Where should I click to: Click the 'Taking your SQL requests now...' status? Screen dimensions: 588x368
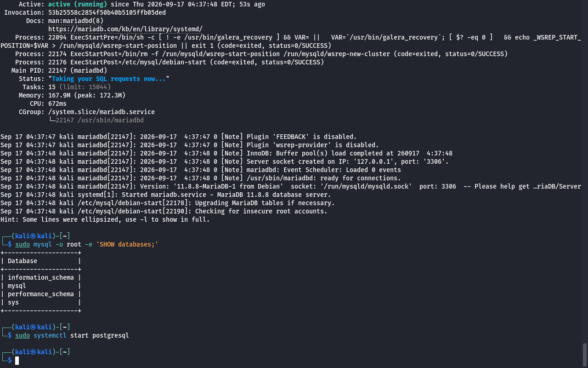click(109, 79)
